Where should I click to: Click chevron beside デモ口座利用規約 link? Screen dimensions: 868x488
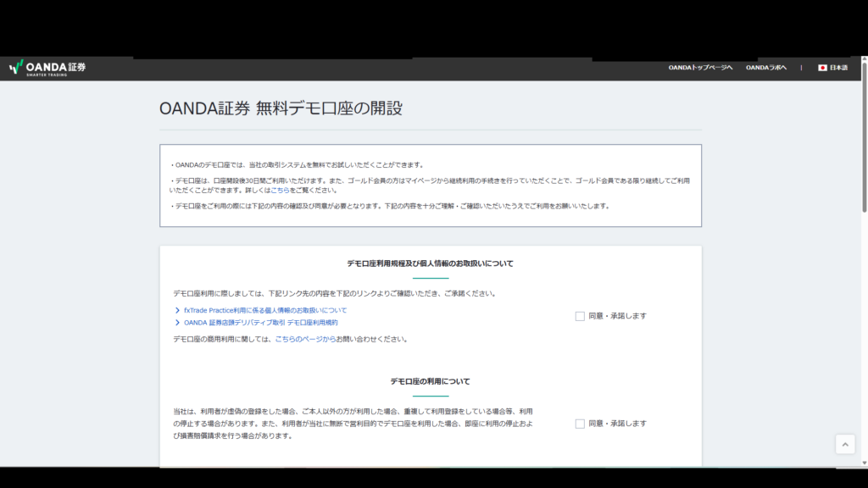point(177,323)
